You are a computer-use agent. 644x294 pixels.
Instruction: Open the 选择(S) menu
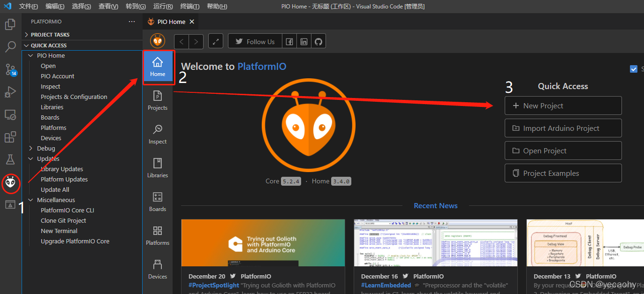click(82, 7)
